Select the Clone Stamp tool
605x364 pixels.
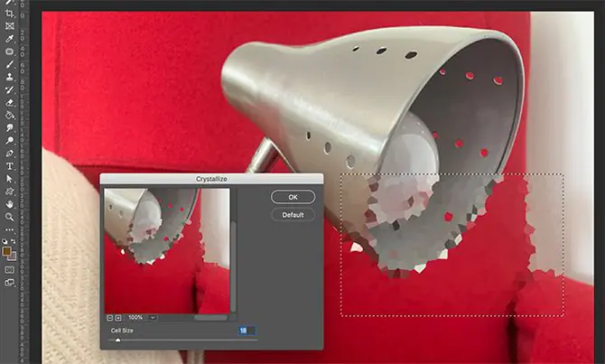10,78
